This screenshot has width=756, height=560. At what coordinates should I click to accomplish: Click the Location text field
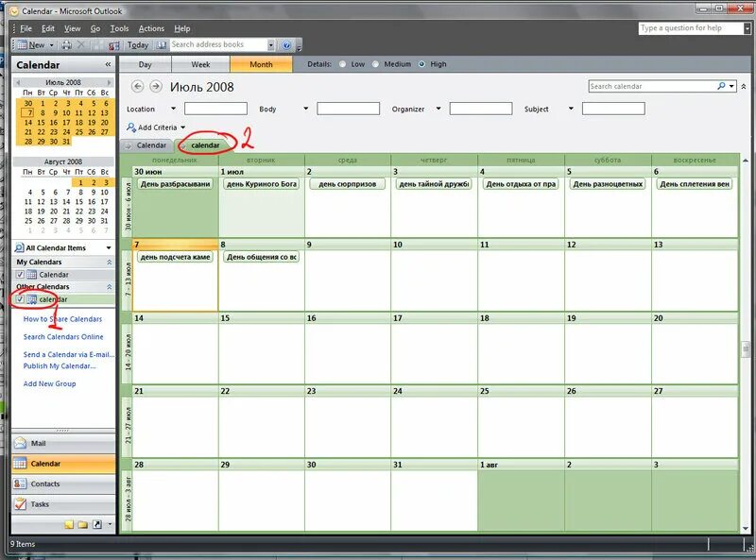215,109
